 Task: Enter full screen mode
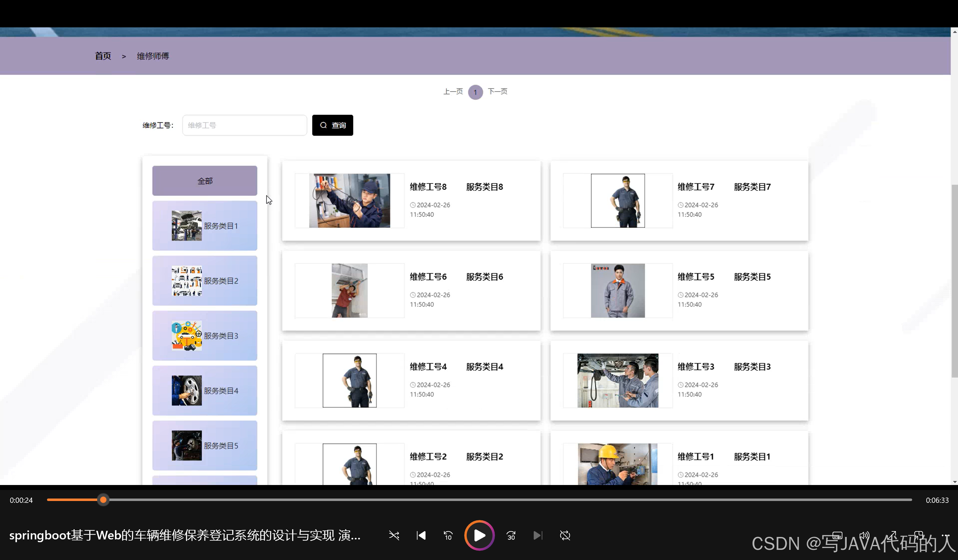tap(892, 535)
